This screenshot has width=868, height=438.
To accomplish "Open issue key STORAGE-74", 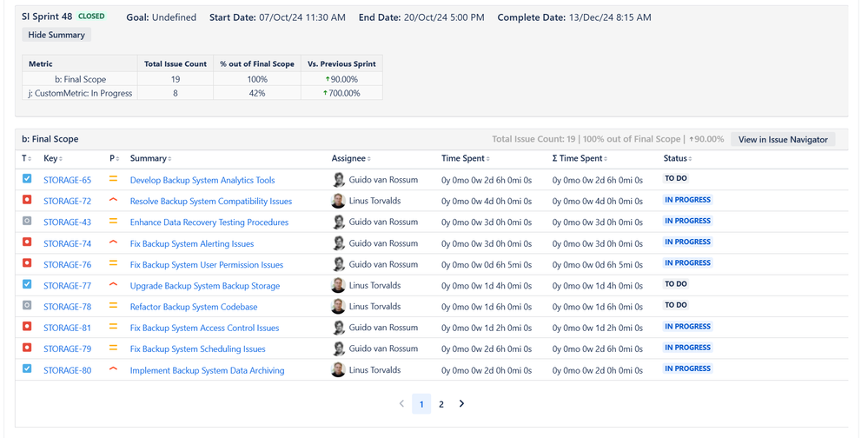I will coord(68,243).
